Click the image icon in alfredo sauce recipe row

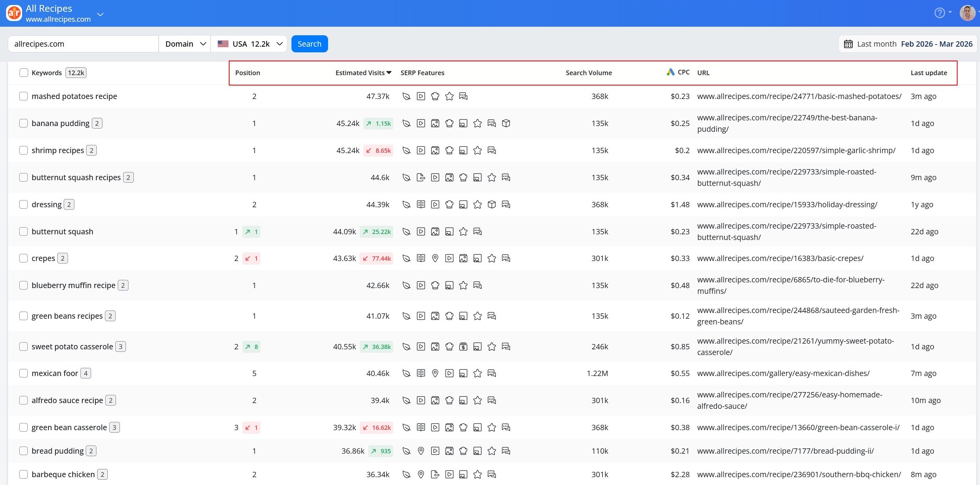[435, 401]
